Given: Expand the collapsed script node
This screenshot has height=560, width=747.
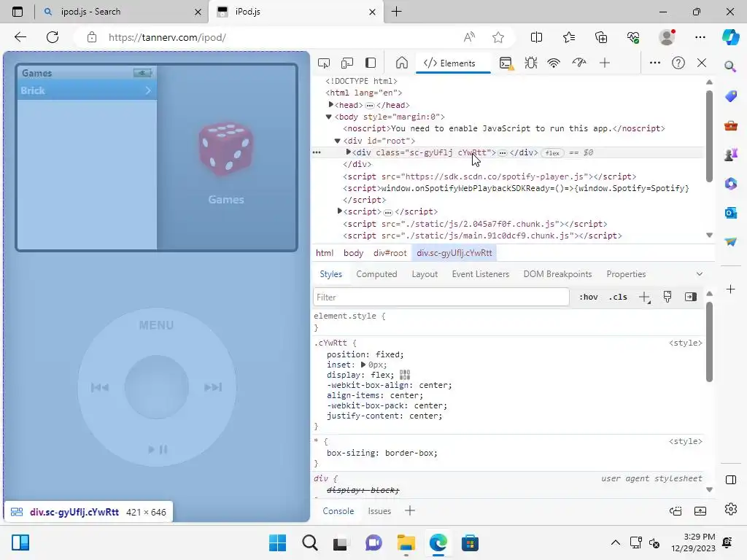Looking at the screenshot, I should coord(340,211).
